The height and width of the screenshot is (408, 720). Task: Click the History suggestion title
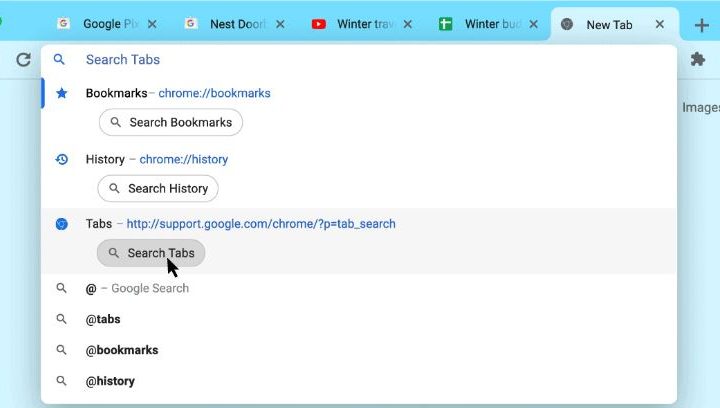pos(105,159)
